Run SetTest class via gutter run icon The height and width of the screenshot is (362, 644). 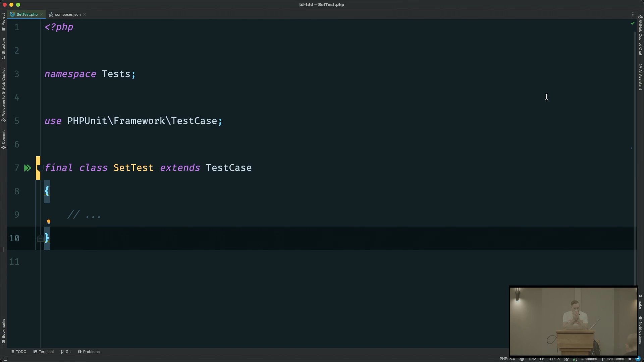point(27,168)
